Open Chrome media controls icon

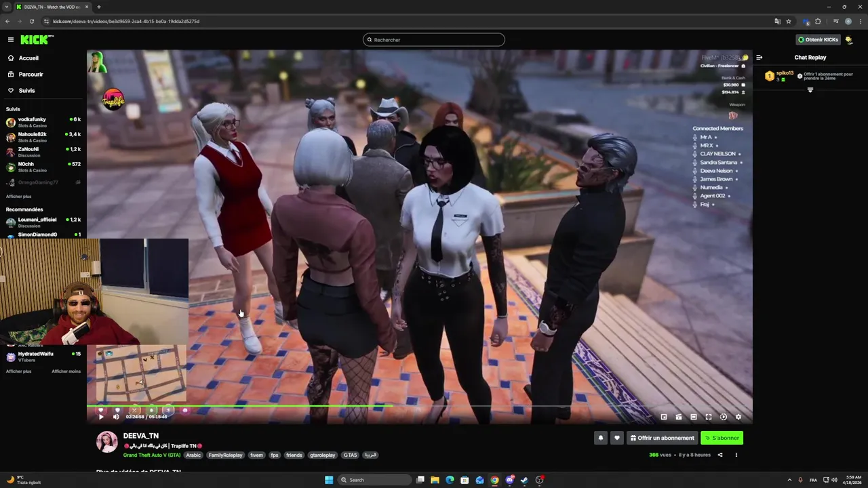(x=835, y=21)
